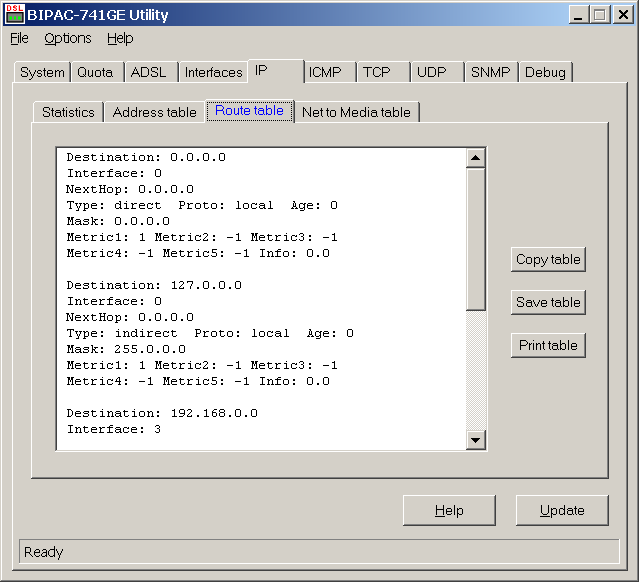Open the Statistics sub-tab

(68, 112)
